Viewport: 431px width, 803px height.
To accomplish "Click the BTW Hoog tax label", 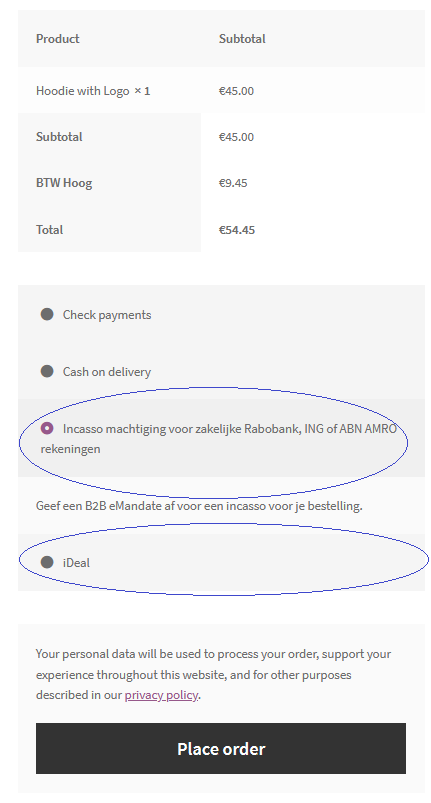I will (x=64, y=183).
